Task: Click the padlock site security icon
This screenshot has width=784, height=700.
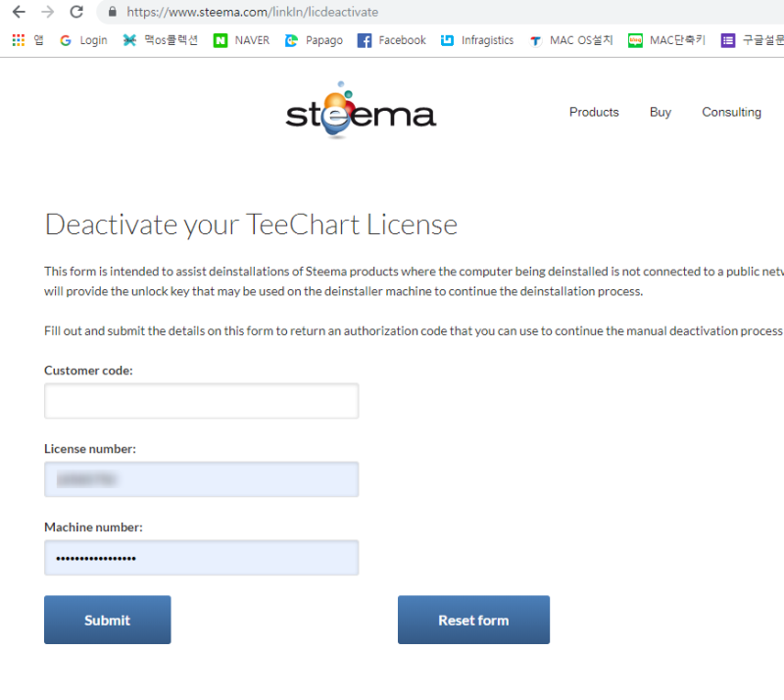Action: 113,13
